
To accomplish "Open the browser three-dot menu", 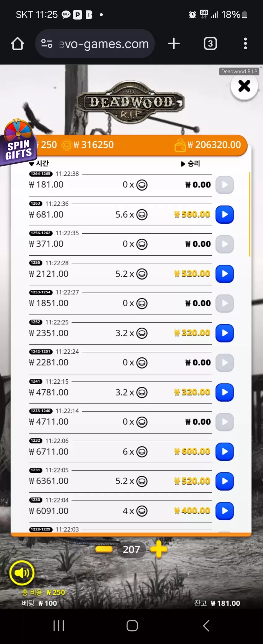I will click(x=245, y=44).
